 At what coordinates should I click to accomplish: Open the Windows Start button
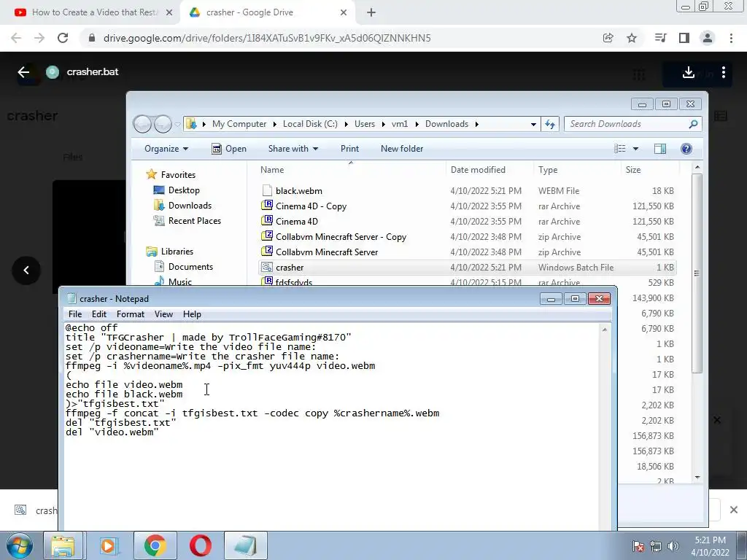[x=20, y=545]
